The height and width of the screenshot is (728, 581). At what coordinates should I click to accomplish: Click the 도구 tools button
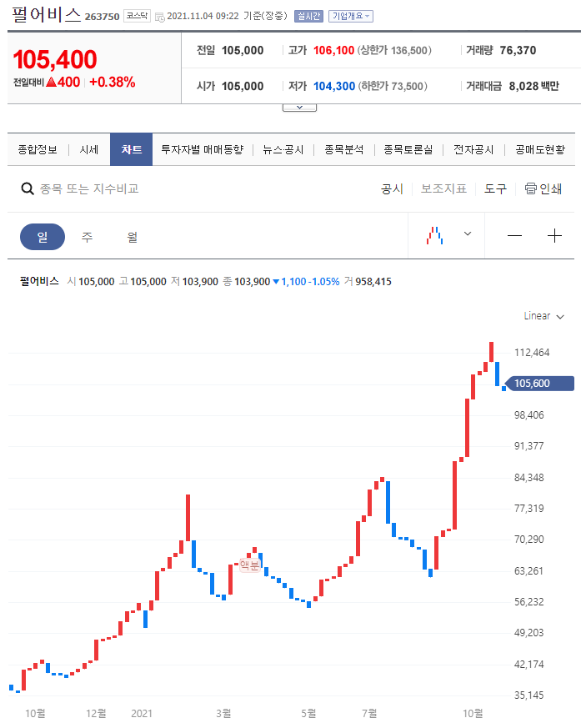click(x=495, y=188)
